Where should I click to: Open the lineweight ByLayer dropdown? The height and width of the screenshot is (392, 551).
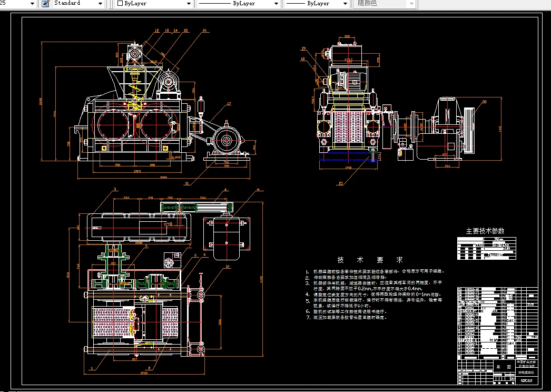(x=345, y=3)
